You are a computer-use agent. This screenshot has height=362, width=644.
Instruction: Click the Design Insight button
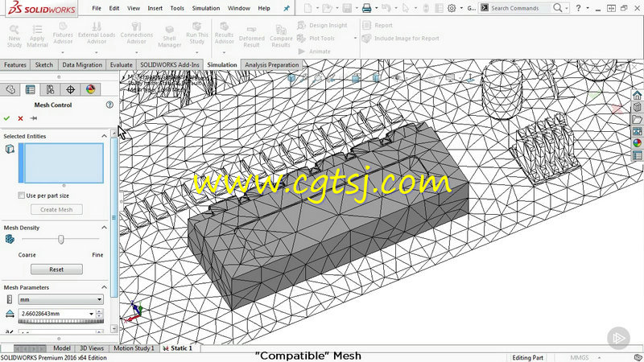[x=323, y=25]
